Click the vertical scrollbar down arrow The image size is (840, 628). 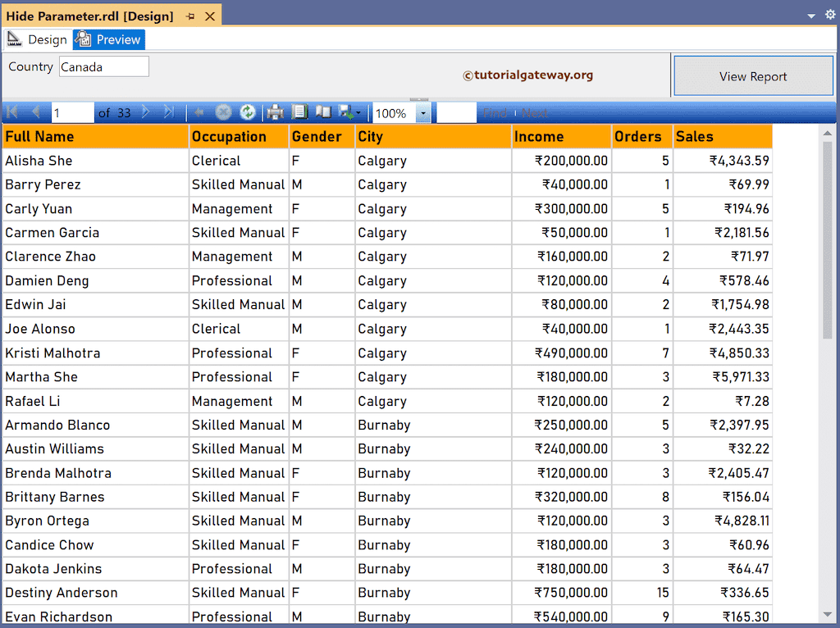827,614
